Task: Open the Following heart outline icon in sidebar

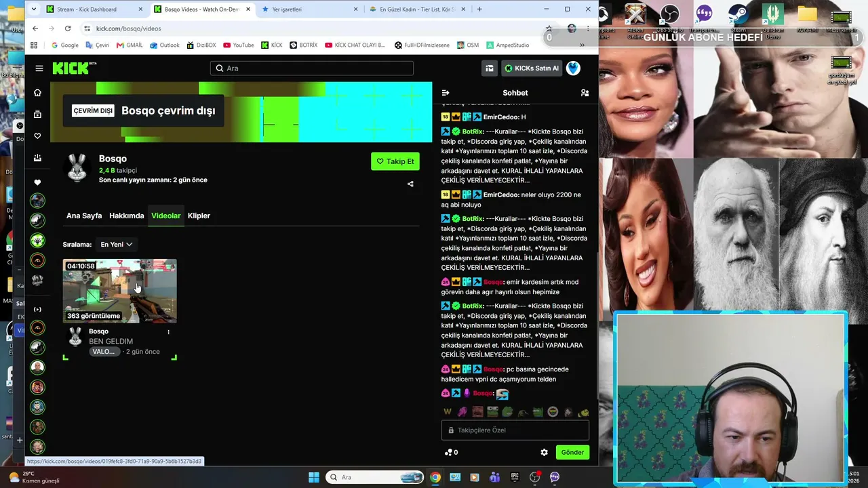Action: point(37,136)
